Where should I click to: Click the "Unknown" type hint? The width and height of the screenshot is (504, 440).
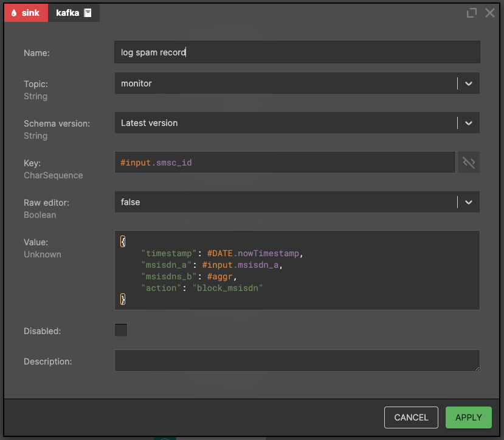coord(43,254)
